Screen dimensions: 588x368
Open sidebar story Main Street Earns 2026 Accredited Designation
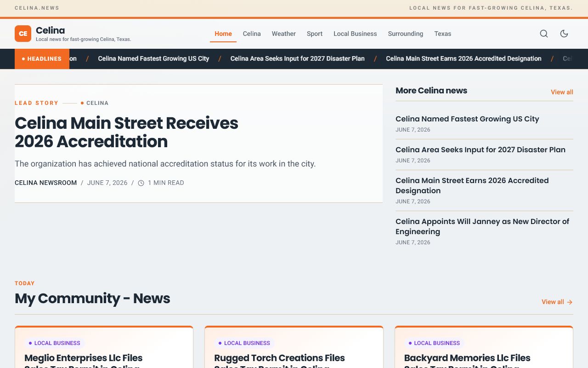click(x=472, y=185)
